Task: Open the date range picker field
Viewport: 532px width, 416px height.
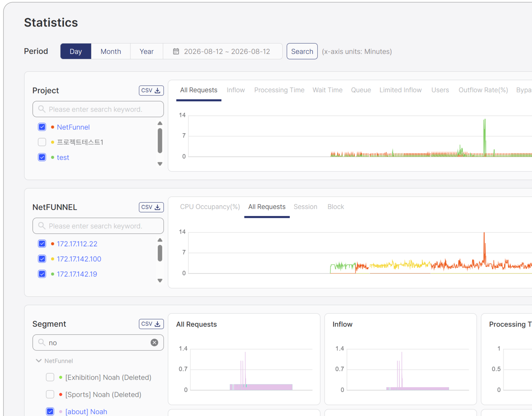Action: (223, 51)
